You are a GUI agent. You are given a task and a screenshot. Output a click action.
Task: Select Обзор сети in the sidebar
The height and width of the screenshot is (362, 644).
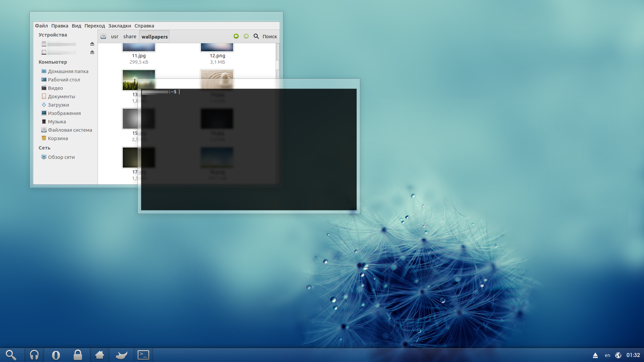tap(61, 157)
